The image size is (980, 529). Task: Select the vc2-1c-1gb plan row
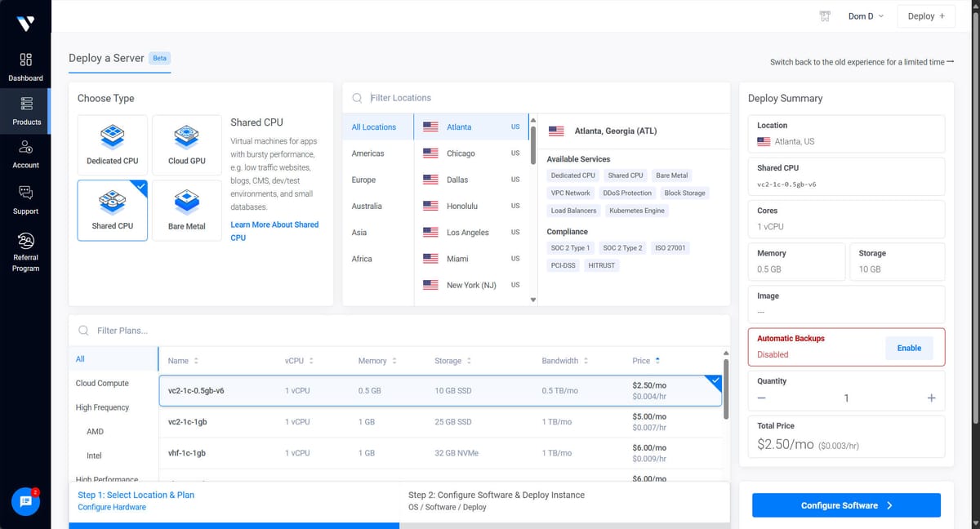click(367, 422)
